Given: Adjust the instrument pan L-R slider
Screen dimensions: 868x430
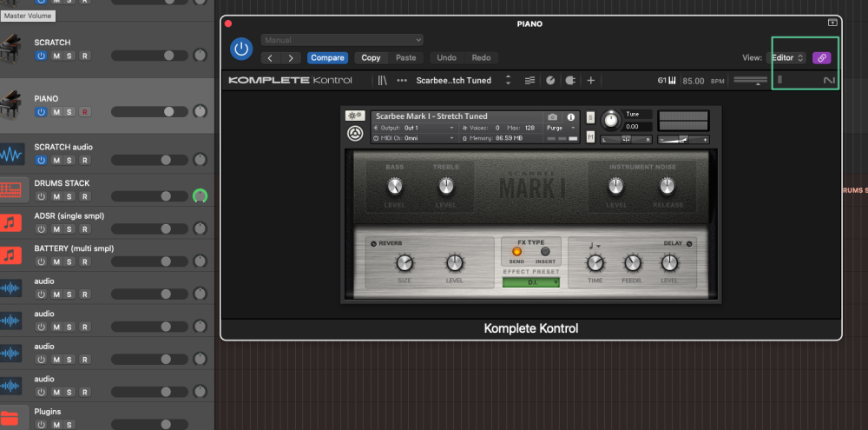Looking at the screenshot, I should tap(626, 140).
